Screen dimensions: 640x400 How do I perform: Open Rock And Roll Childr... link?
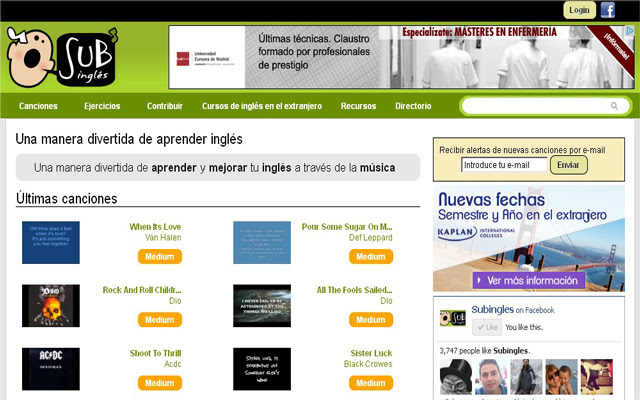142,290
